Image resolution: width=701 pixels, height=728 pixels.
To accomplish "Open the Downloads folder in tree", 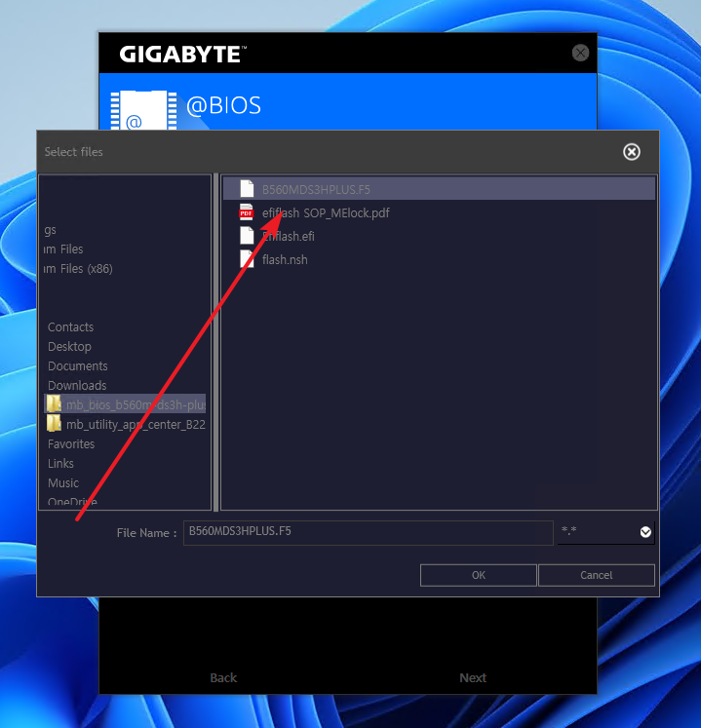I will (x=77, y=385).
